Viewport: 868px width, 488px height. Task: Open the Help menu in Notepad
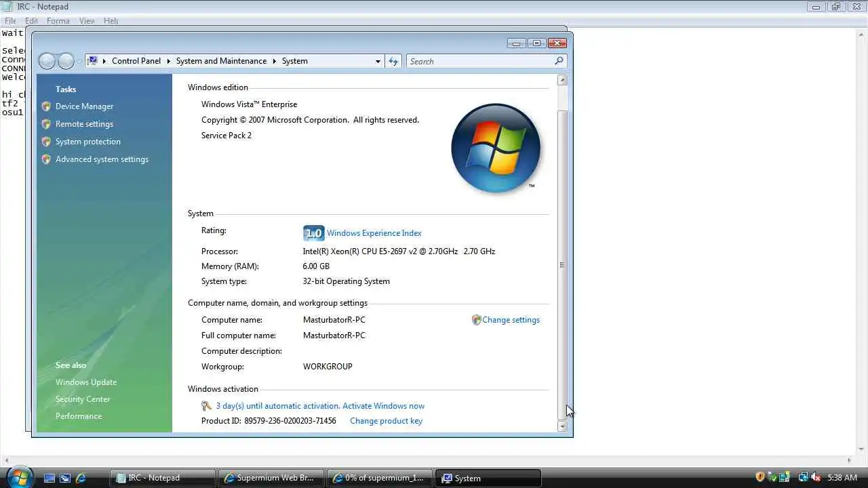click(x=111, y=21)
